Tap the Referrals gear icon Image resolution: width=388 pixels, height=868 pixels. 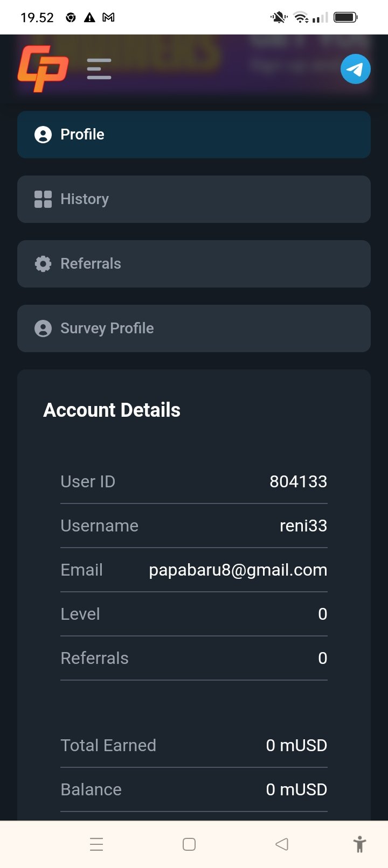[x=43, y=264]
